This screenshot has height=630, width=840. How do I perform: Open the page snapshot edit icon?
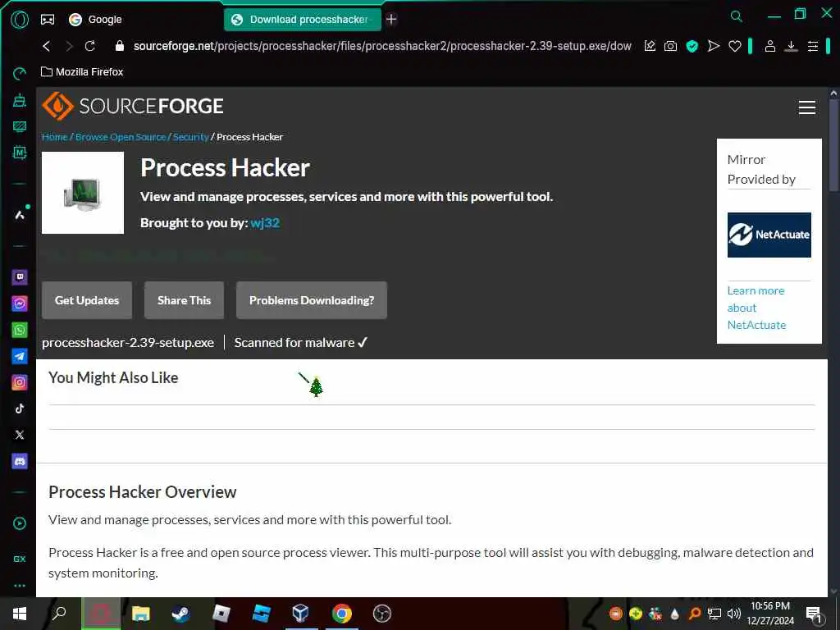(650, 47)
